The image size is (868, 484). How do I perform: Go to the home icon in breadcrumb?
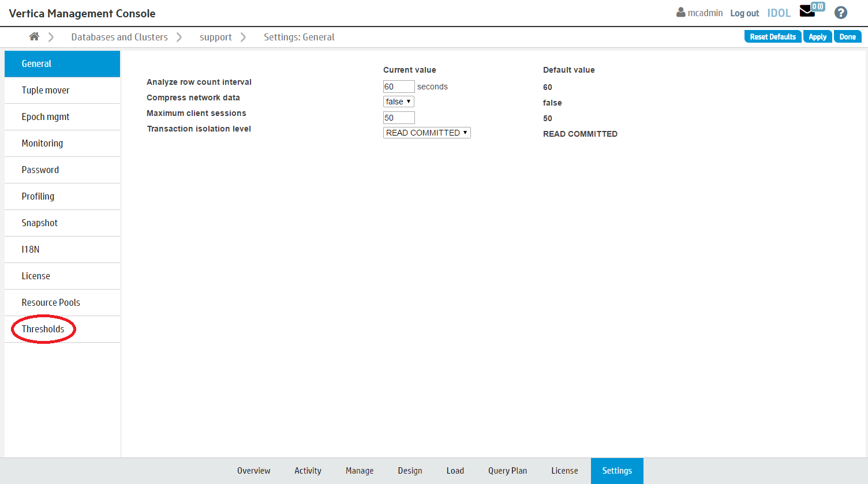click(x=34, y=36)
